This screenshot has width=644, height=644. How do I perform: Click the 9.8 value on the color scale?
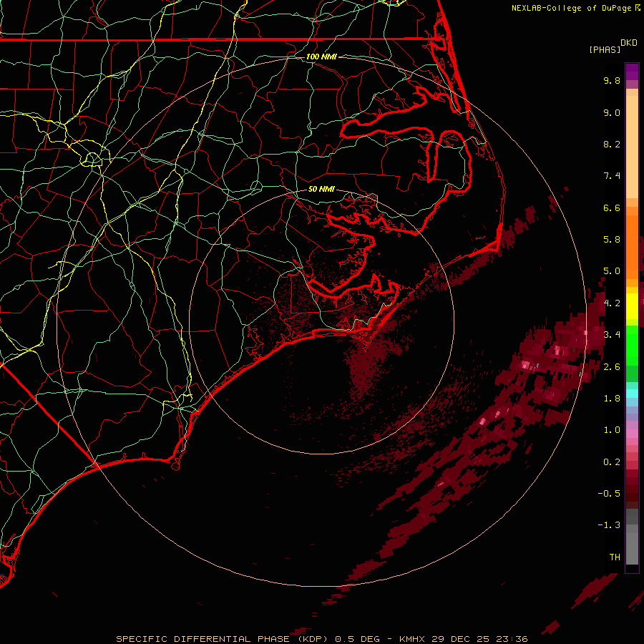612,80
